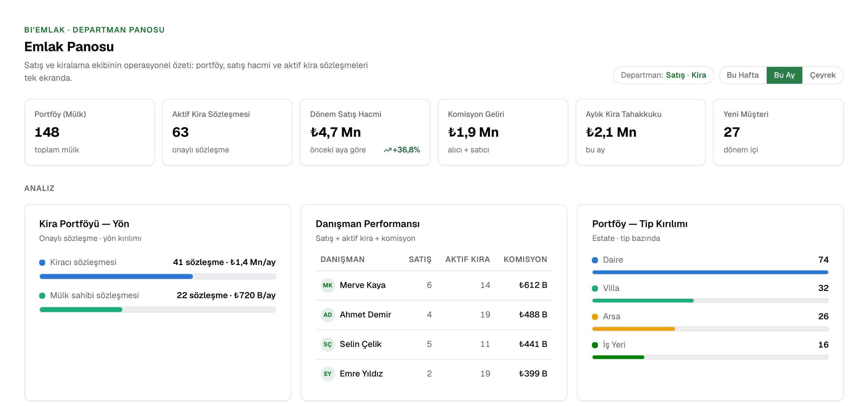Click the orange dot next to Arsa
This screenshot has height=406, width=868.
click(595, 317)
